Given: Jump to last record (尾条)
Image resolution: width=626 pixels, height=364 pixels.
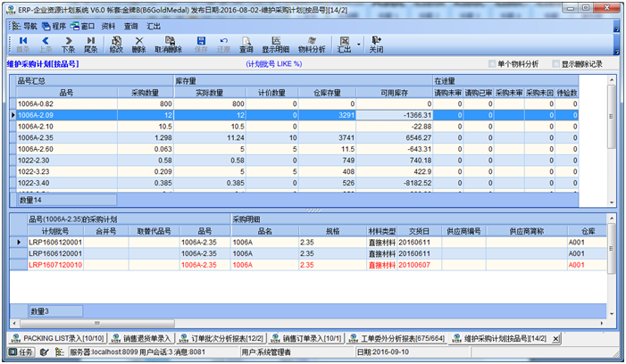Looking at the screenshot, I should click(90, 45).
